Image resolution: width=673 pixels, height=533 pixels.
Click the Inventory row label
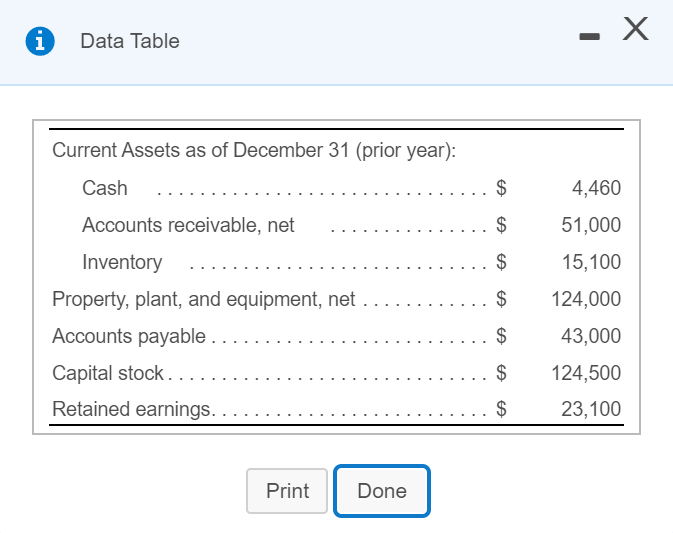point(122,262)
